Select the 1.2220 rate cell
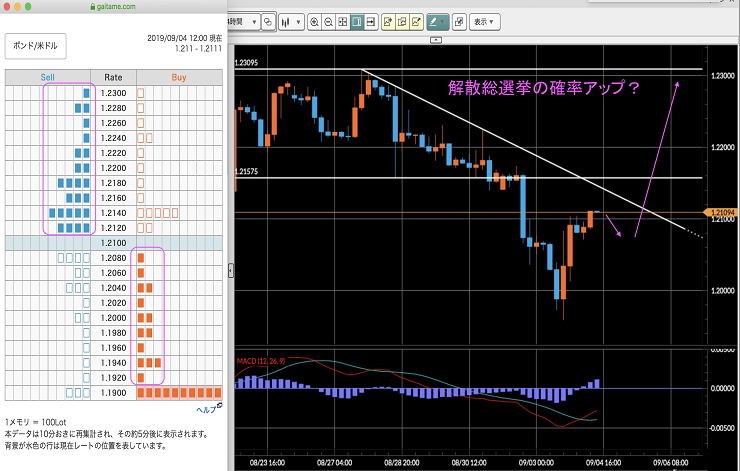 (x=114, y=153)
